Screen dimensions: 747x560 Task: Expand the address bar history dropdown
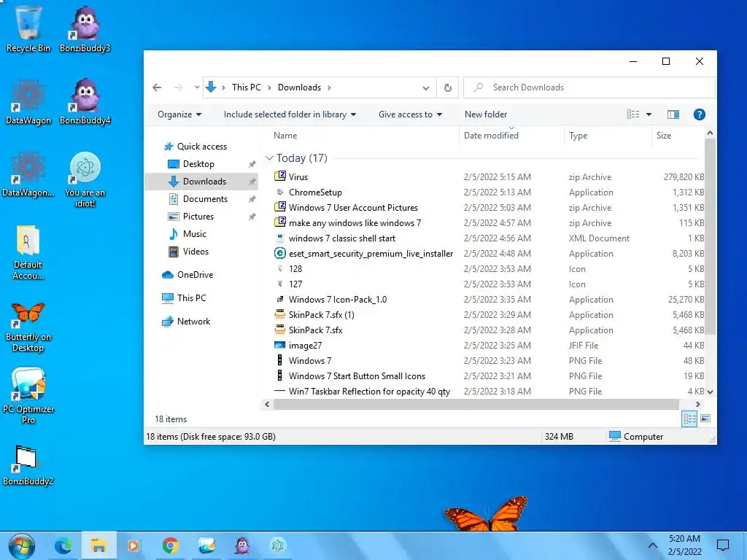point(426,87)
